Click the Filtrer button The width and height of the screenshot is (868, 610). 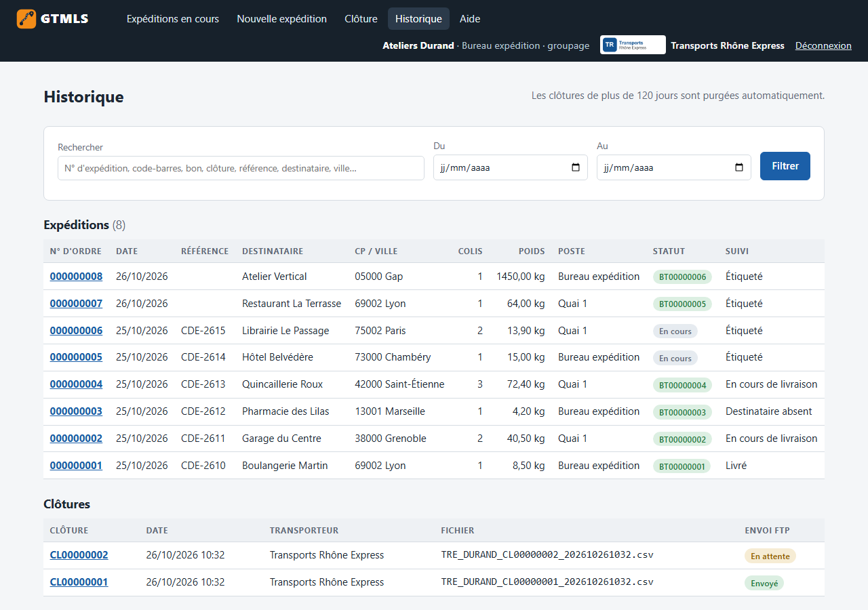(x=785, y=166)
